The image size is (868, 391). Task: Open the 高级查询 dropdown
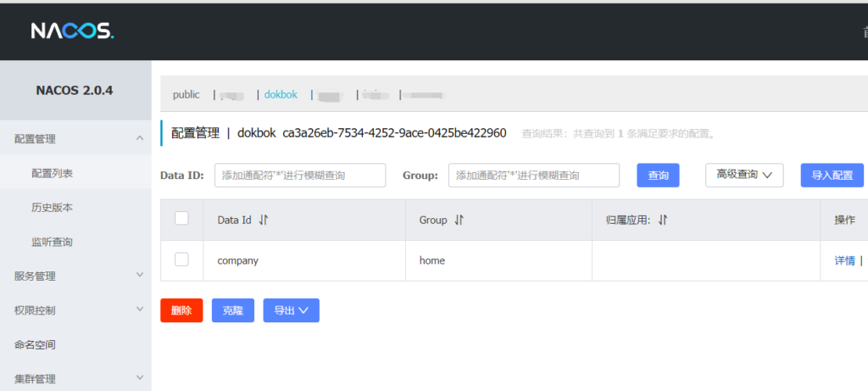tap(744, 175)
